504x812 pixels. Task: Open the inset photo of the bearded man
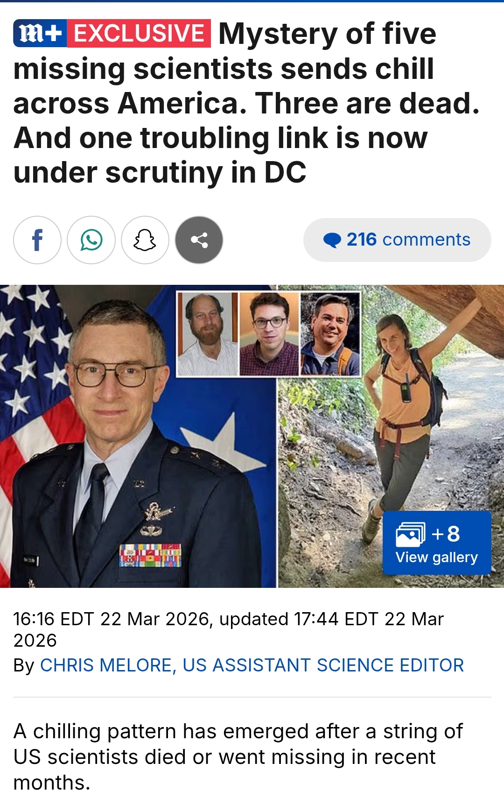click(207, 334)
